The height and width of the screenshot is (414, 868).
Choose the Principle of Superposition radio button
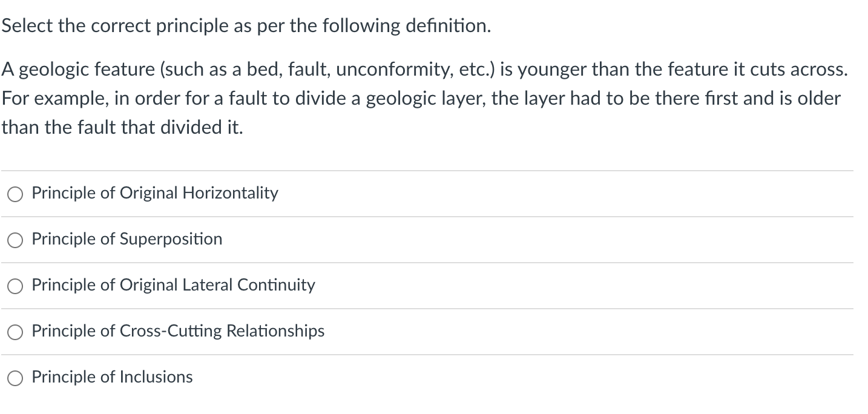pyautogui.click(x=15, y=240)
